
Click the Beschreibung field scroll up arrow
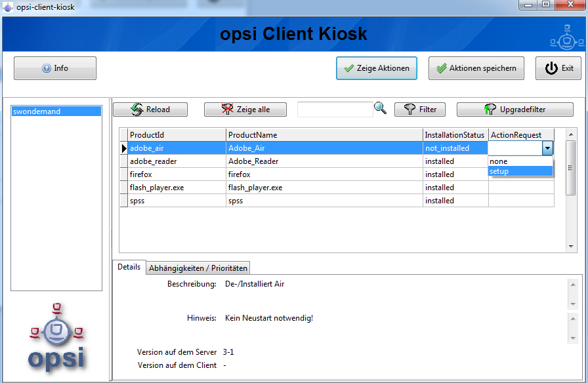tap(573, 285)
